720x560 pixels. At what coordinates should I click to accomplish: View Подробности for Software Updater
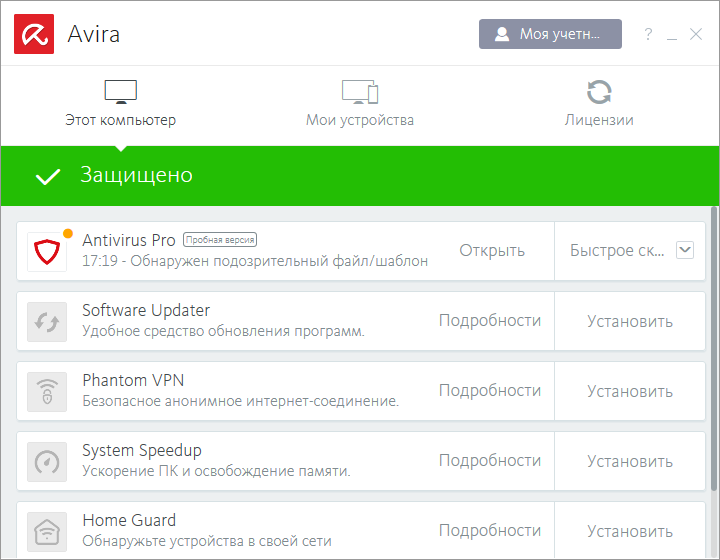[x=489, y=321]
